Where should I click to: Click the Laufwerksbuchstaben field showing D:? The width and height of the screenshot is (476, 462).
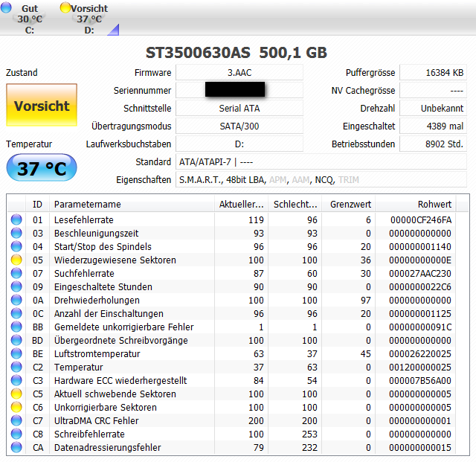tap(239, 144)
